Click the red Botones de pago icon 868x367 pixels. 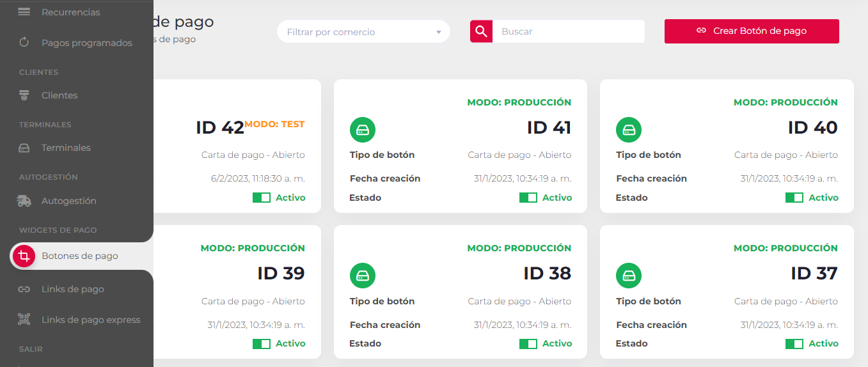(x=24, y=256)
